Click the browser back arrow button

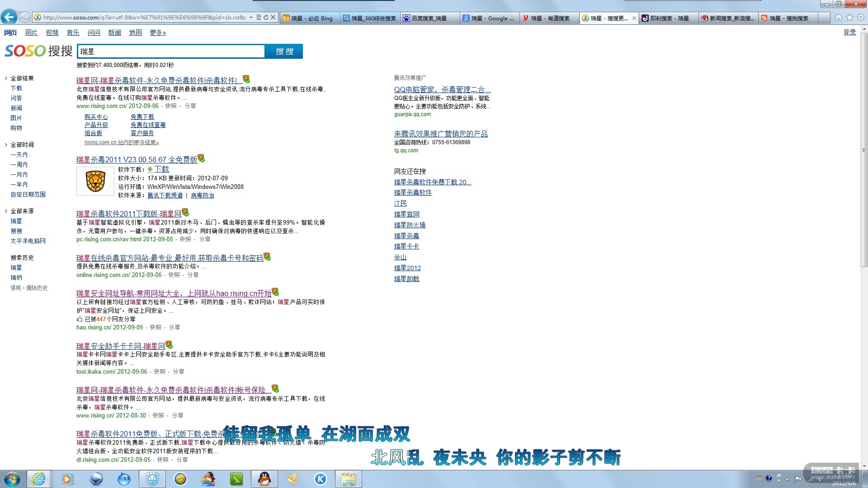tap(9, 17)
